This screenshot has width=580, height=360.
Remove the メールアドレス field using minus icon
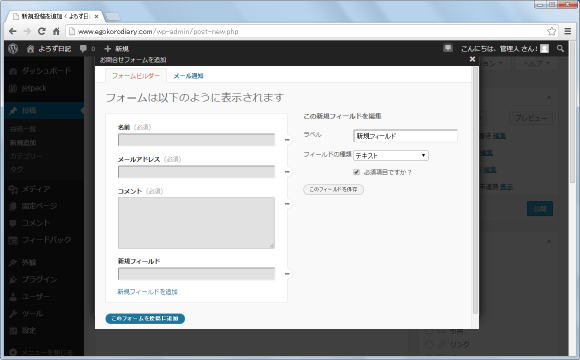pos(287,172)
